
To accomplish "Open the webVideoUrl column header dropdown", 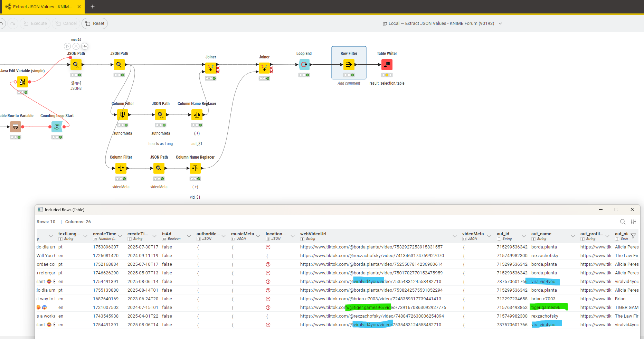I will (454, 236).
